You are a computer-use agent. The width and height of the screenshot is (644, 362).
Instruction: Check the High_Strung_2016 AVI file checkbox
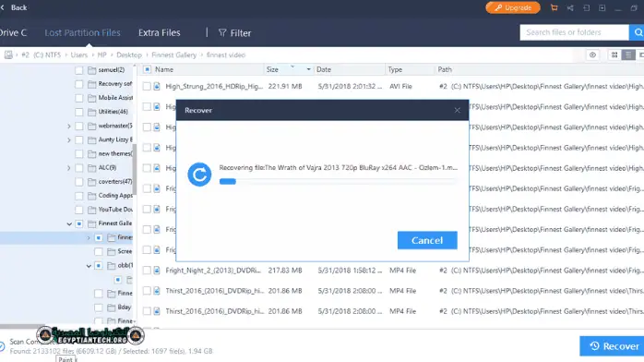[147, 86]
